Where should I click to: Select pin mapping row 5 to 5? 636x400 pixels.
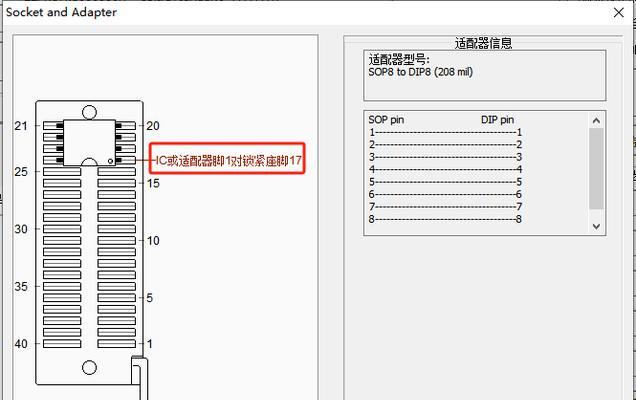coord(445,182)
